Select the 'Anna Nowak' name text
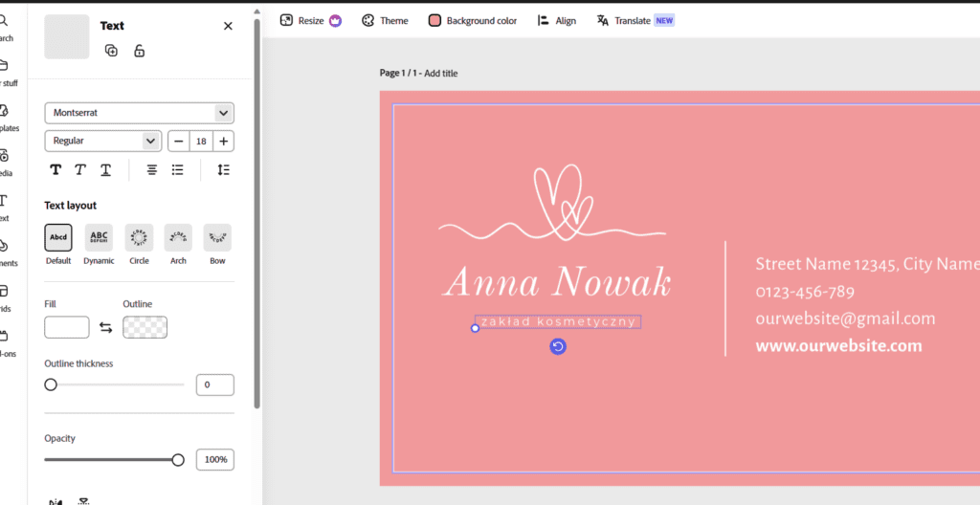Screen dimensions: 980x505 pos(557,282)
